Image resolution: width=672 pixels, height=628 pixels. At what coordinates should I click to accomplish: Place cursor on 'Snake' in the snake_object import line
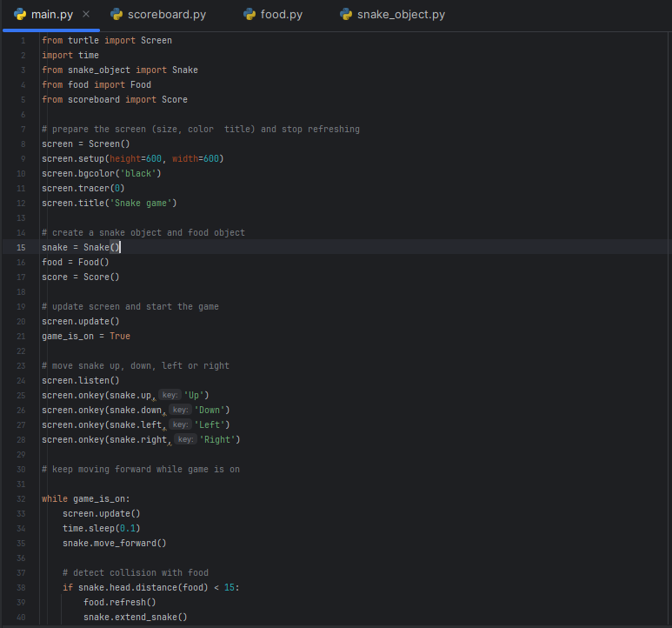pyautogui.click(x=184, y=70)
